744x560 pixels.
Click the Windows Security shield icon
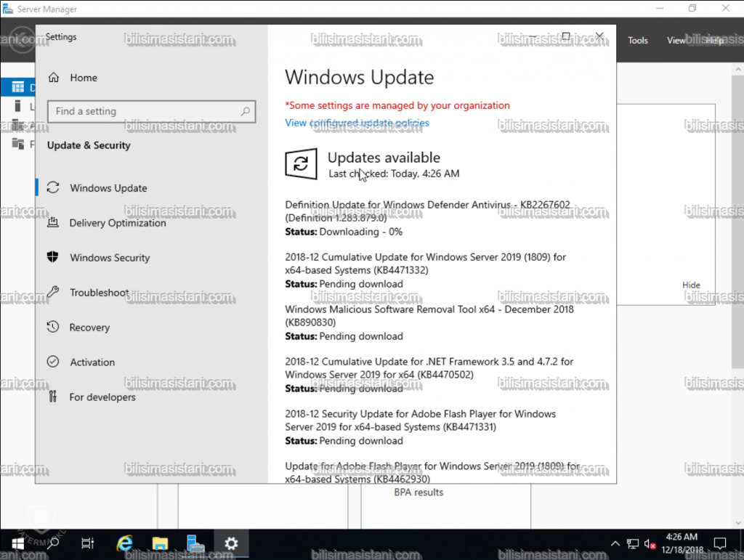point(52,257)
